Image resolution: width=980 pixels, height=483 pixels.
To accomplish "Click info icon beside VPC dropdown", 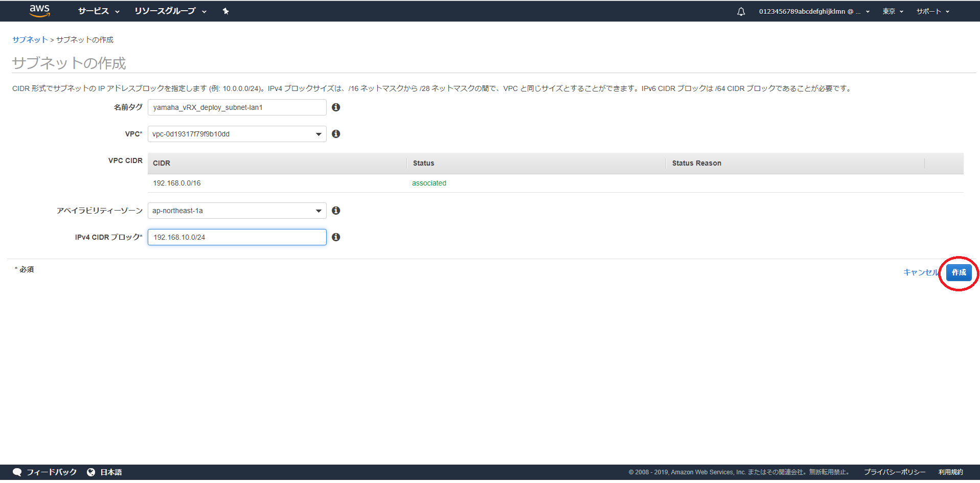I will click(336, 134).
